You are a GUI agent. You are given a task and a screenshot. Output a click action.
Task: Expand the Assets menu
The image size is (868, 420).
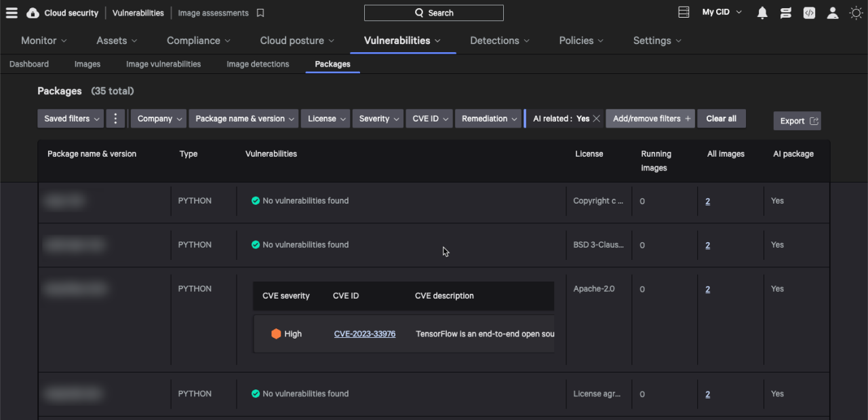click(116, 41)
